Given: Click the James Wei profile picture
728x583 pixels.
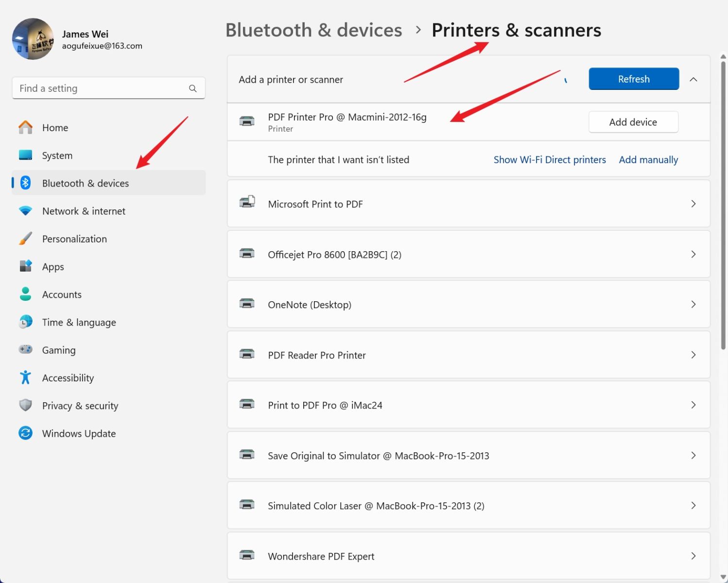Looking at the screenshot, I should pyautogui.click(x=33, y=39).
